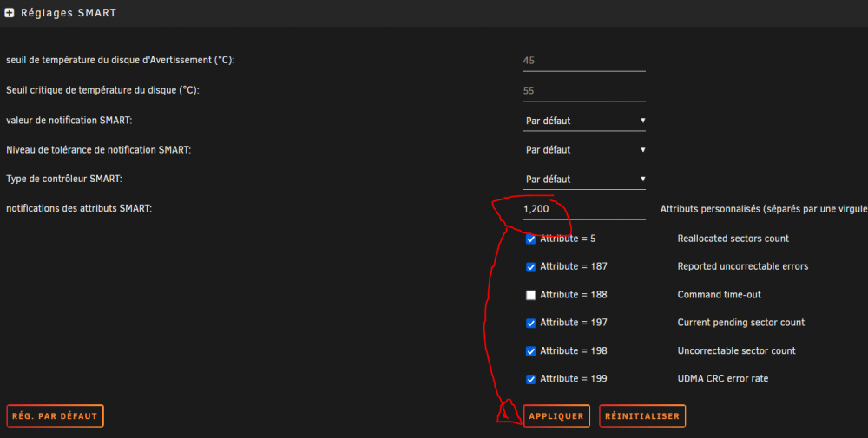This screenshot has width=868, height=438.
Task: Enable the Attribute = 188 checkbox
Action: point(531,295)
